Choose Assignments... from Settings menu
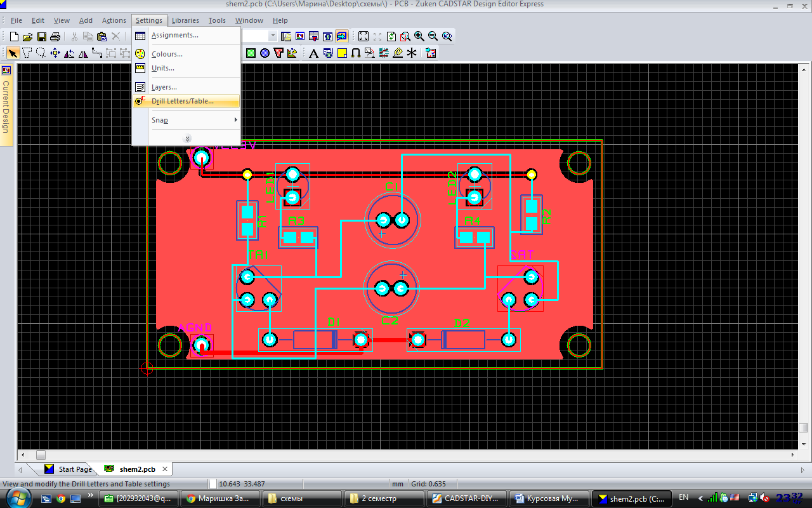Image resolution: width=812 pixels, height=508 pixels. pyautogui.click(x=186, y=36)
